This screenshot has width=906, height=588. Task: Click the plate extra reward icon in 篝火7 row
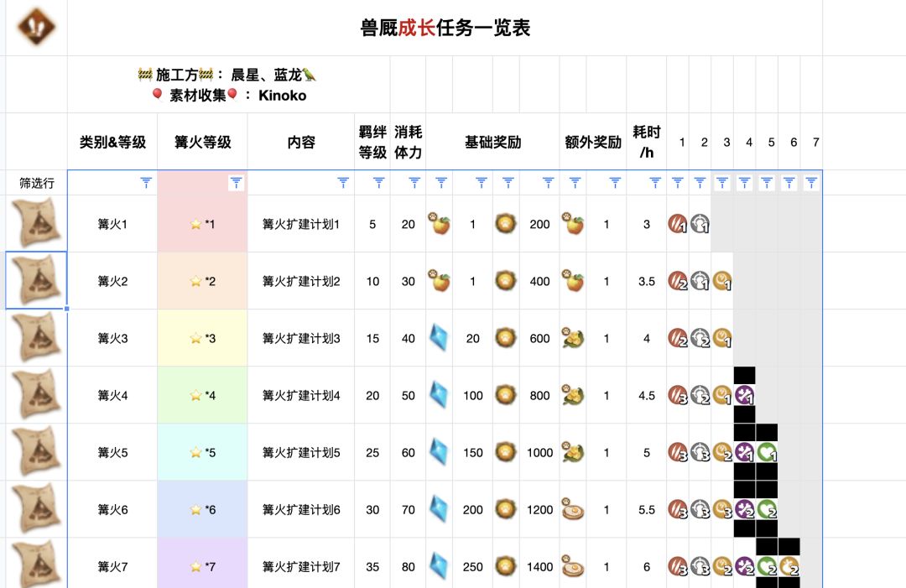coord(573,567)
